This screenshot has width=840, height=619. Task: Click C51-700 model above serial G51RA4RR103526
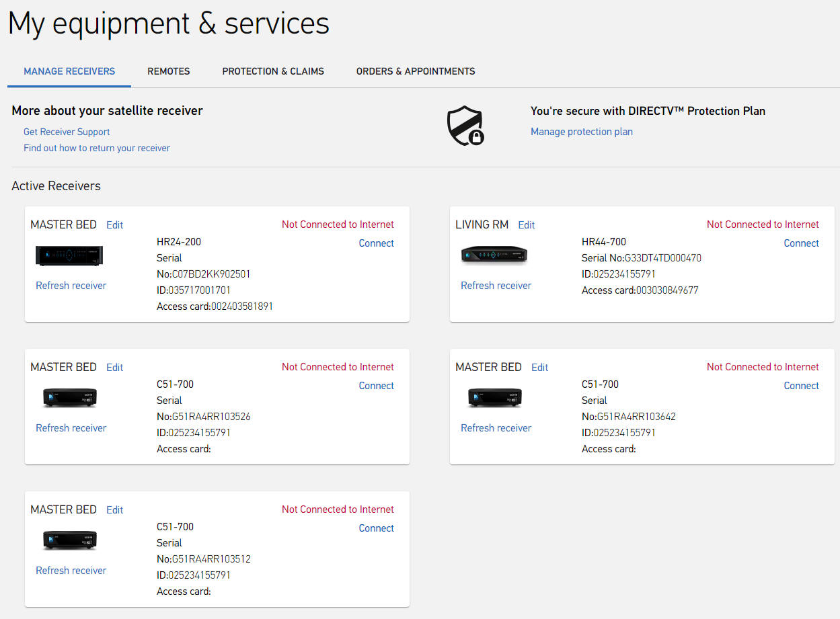176,384
